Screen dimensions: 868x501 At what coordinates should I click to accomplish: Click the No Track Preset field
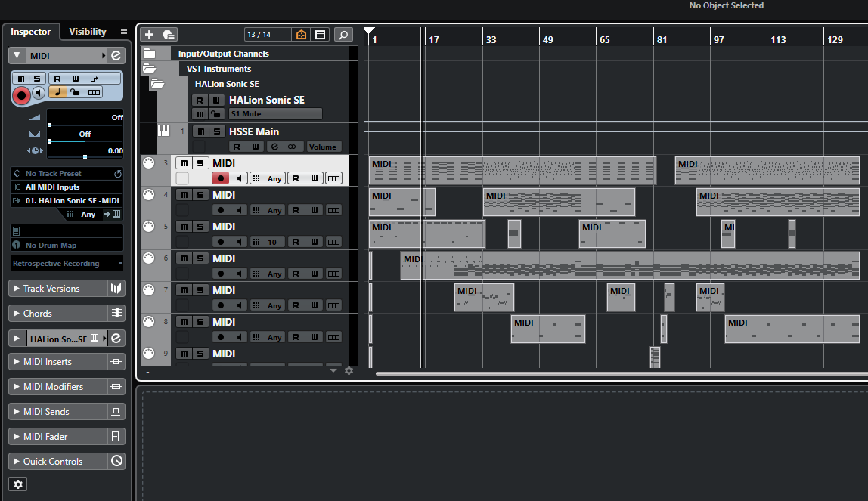(62, 174)
